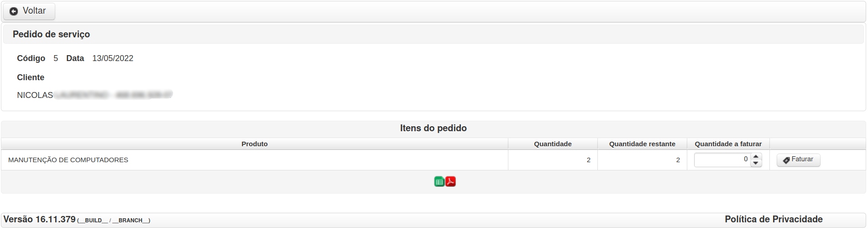
Task: Open the Política de Privacidade link
Action: coord(774,219)
